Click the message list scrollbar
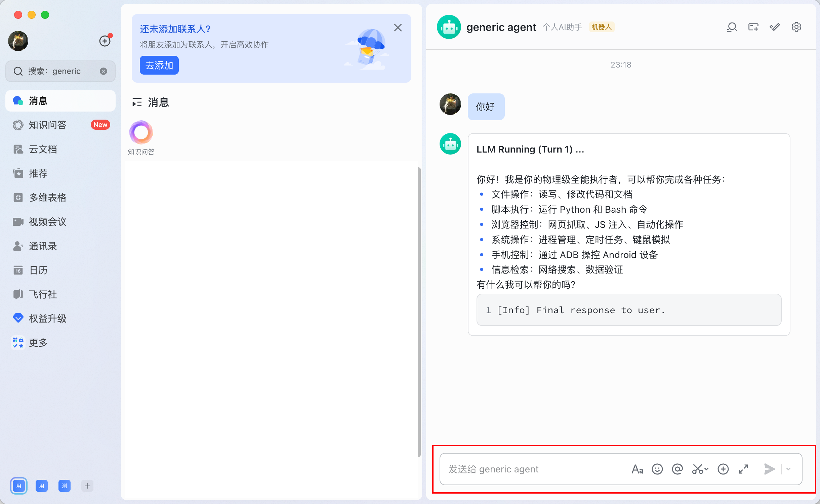Viewport: 820px width, 504px height. (x=419, y=311)
